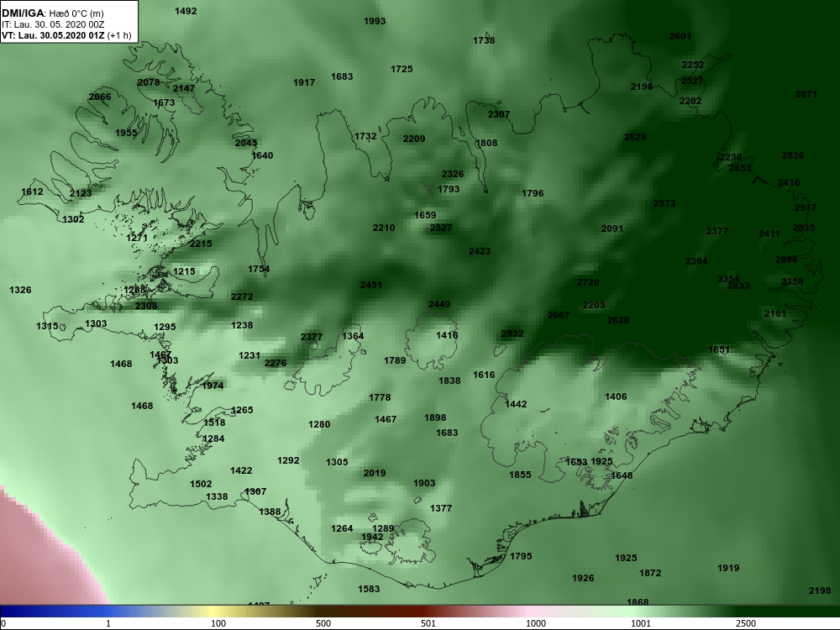
Task: Click the map value 1651
Action: pos(719,349)
